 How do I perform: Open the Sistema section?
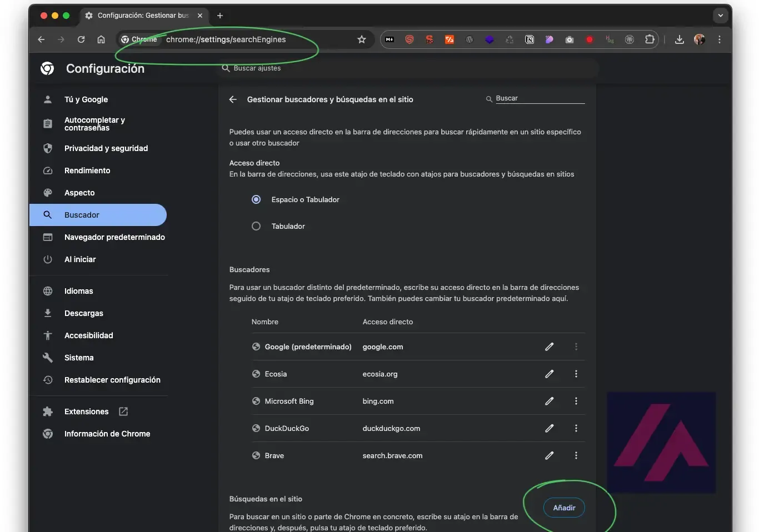98,358
